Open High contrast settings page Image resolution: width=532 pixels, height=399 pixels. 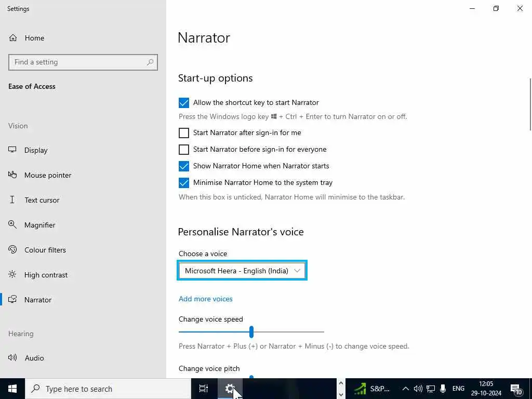[46, 275]
